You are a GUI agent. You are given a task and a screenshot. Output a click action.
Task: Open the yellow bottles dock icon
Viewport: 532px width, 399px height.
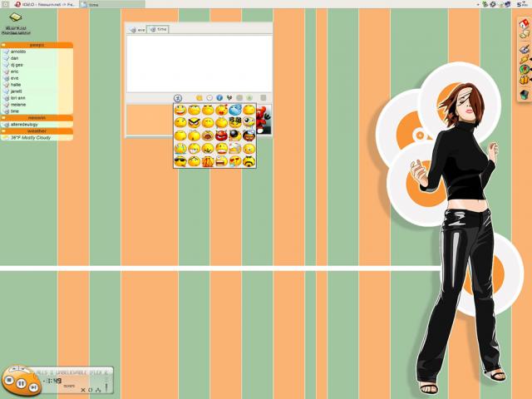point(525,80)
